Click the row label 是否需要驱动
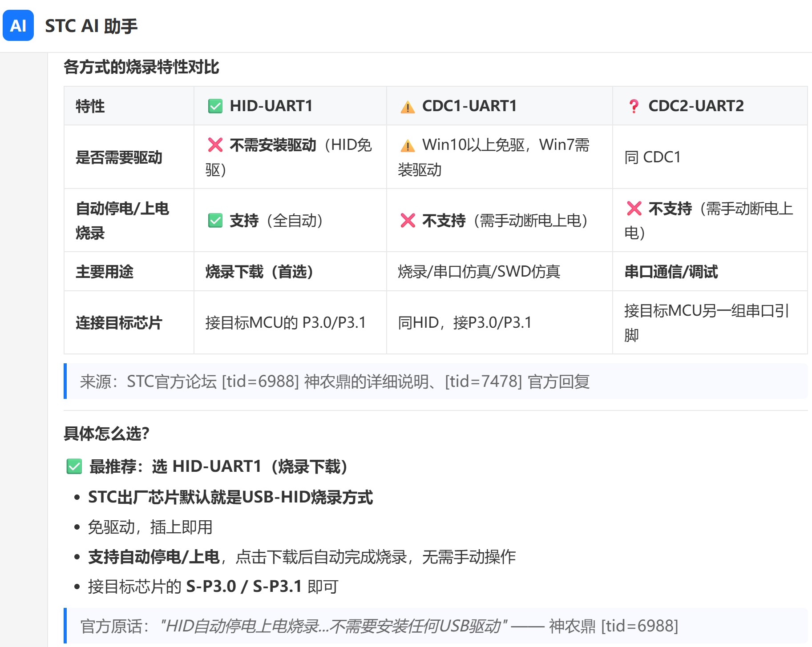The width and height of the screenshot is (812, 647). coord(119,157)
